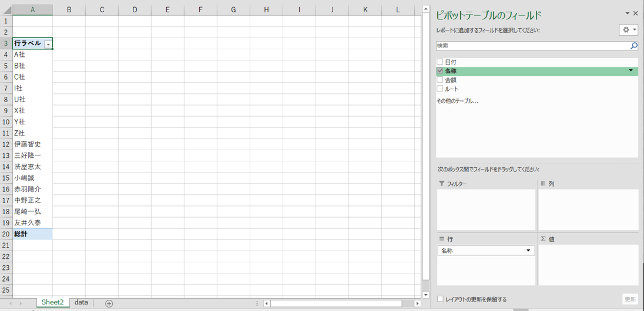
Task: Select cell containing Y社
Action: click(32, 122)
